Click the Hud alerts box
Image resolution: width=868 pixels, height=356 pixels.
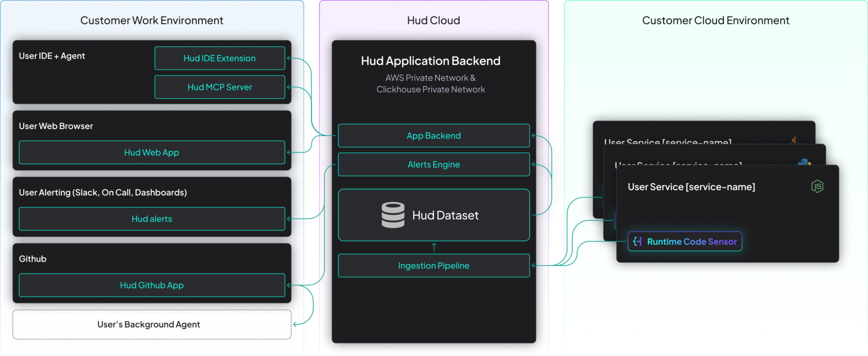coord(152,219)
